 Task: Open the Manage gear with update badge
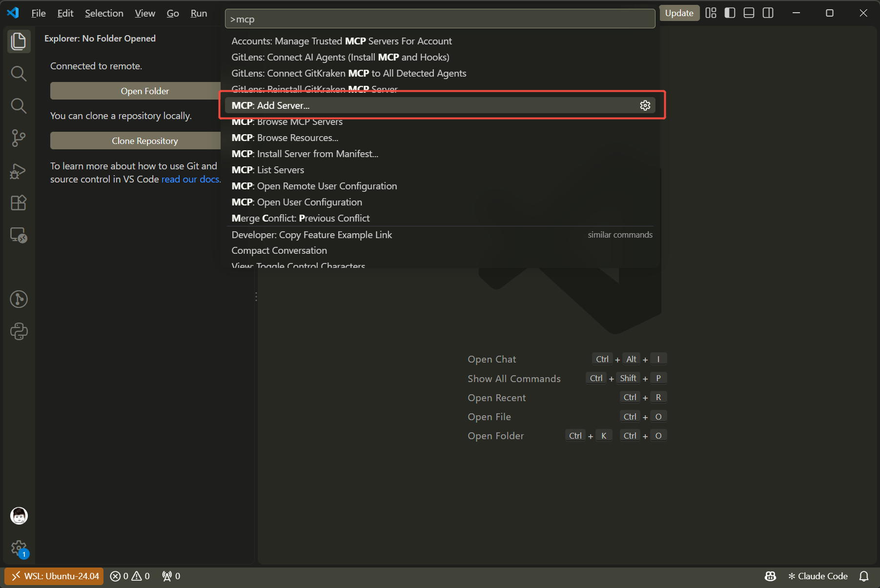pyautogui.click(x=19, y=548)
